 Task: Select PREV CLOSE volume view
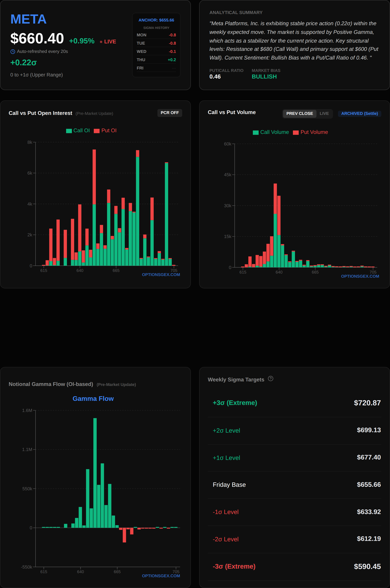tap(299, 113)
